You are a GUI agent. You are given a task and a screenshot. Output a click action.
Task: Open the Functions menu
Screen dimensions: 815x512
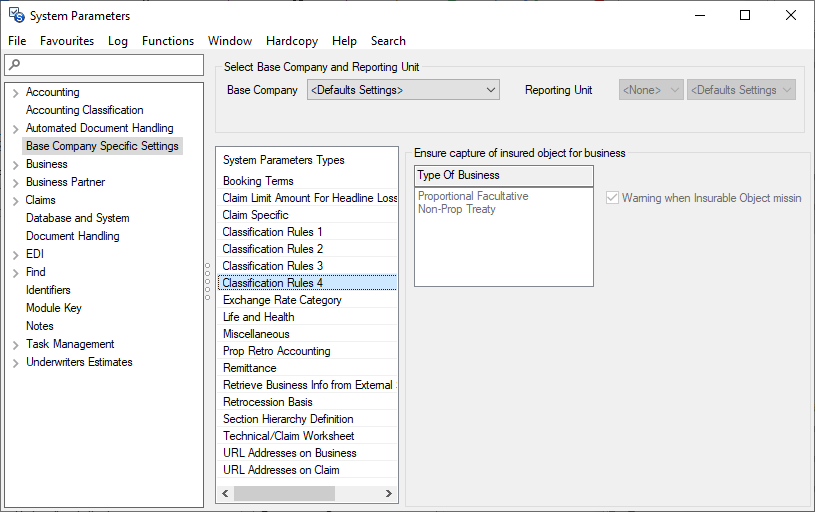point(167,41)
